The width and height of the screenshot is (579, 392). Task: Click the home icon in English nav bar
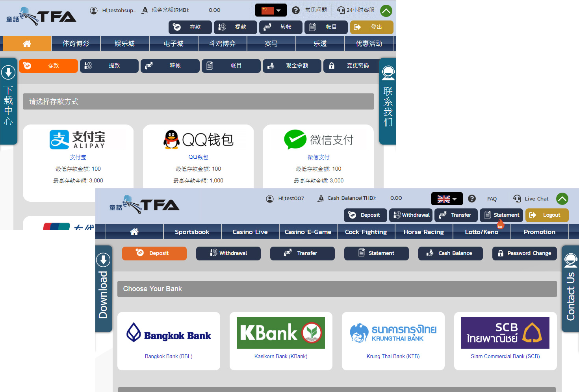[134, 232]
